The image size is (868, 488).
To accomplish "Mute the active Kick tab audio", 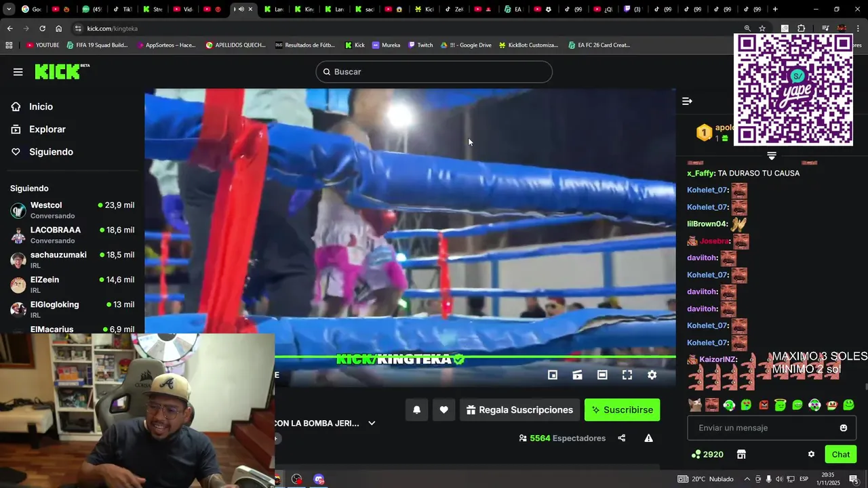I will 241,9.
